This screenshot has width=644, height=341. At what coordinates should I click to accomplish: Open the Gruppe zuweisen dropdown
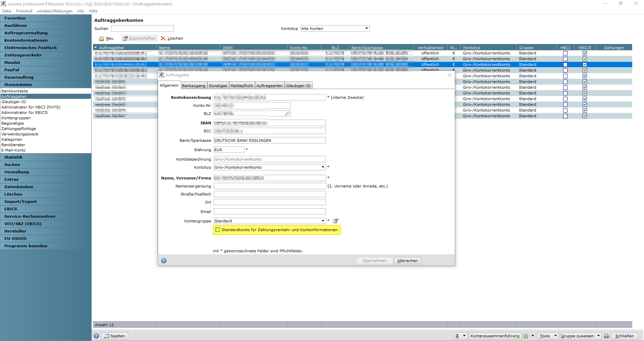598,336
